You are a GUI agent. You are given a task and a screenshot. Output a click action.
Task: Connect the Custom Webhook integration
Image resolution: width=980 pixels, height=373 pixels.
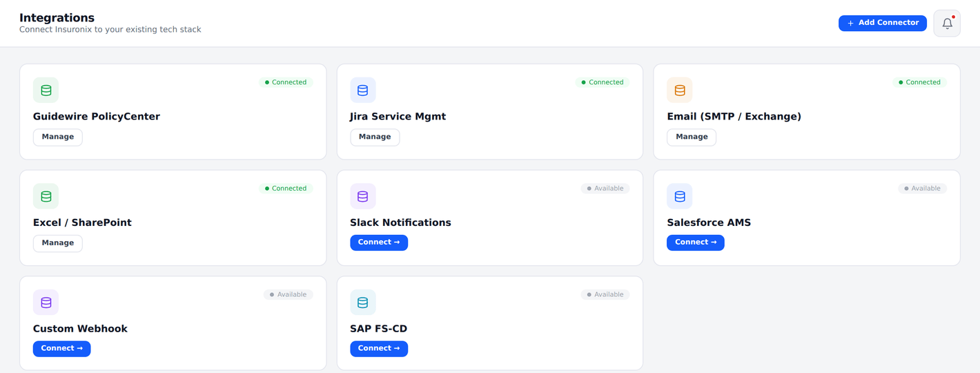click(61, 349)
